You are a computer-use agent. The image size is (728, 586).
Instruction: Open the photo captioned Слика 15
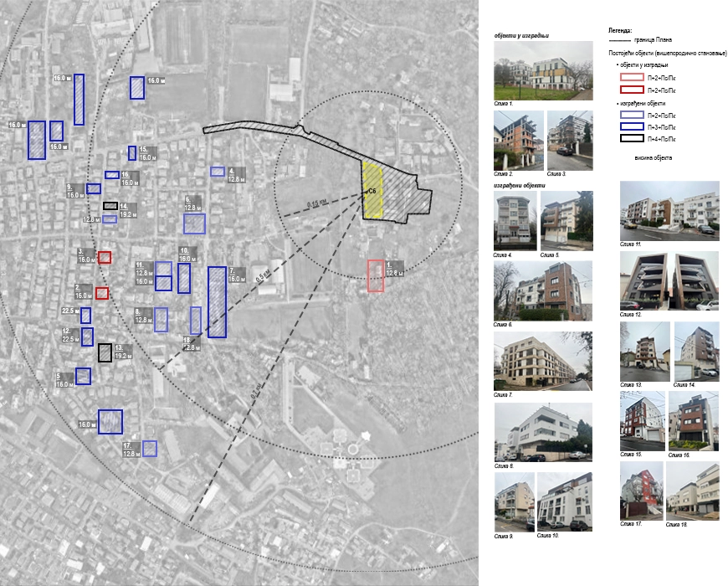pos(643,421)
